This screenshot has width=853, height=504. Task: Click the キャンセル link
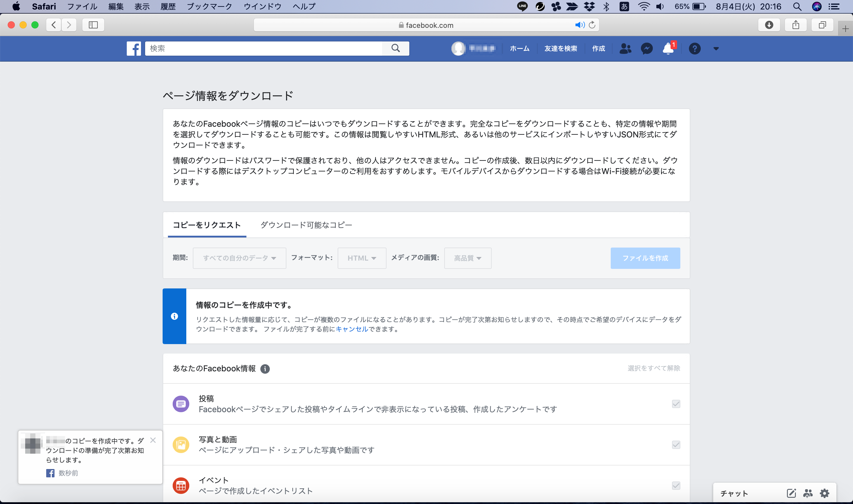[352, 329]
